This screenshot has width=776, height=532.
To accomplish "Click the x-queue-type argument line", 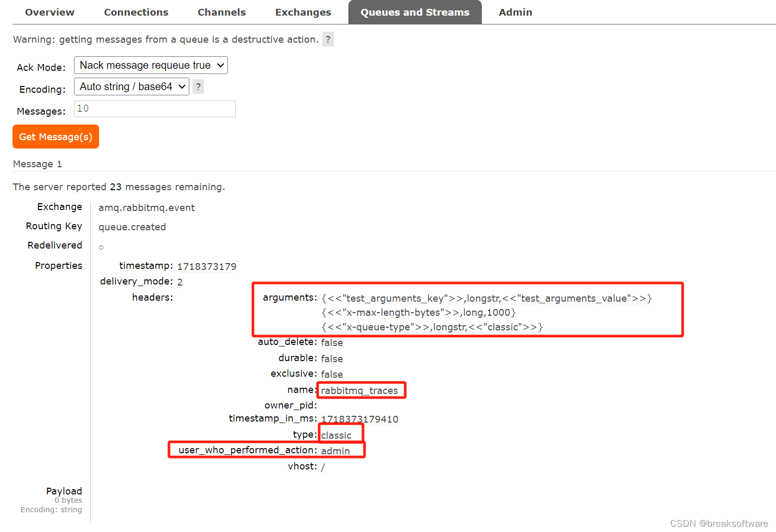I will (432, 327).
